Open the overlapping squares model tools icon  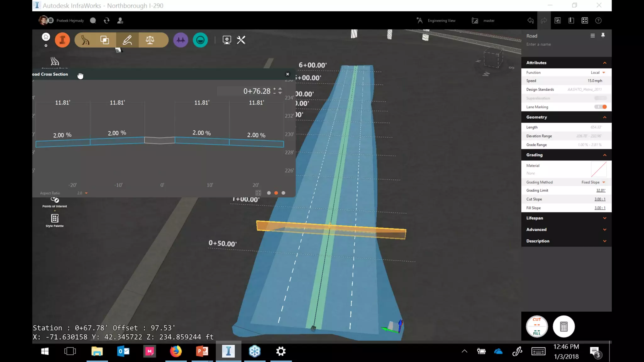click(104, 40)
